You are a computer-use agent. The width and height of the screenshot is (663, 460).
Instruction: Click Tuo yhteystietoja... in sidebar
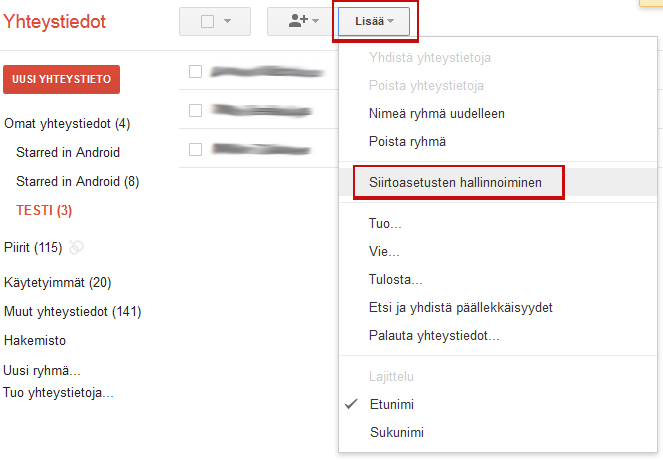(58, 392)
